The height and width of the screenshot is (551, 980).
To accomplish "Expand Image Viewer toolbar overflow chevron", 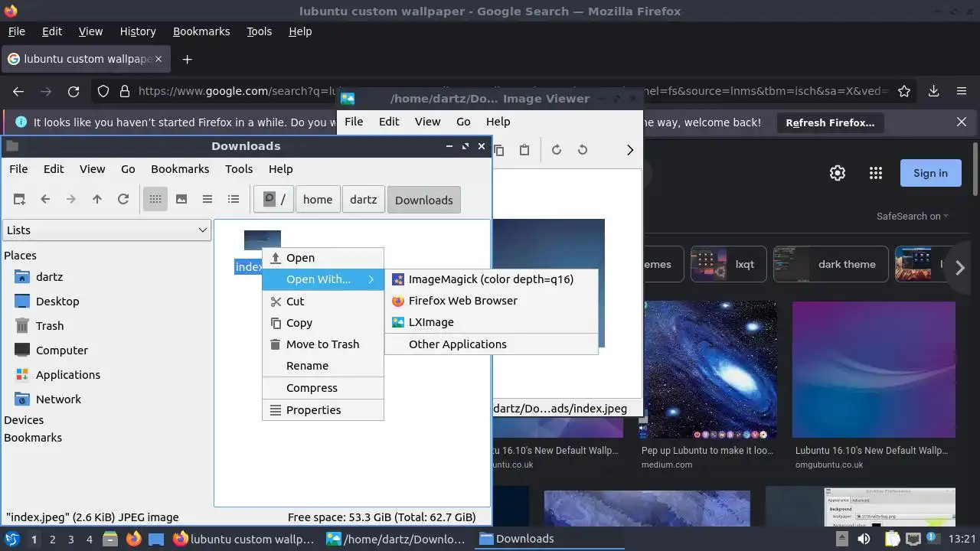I will (x=630, y=150).
